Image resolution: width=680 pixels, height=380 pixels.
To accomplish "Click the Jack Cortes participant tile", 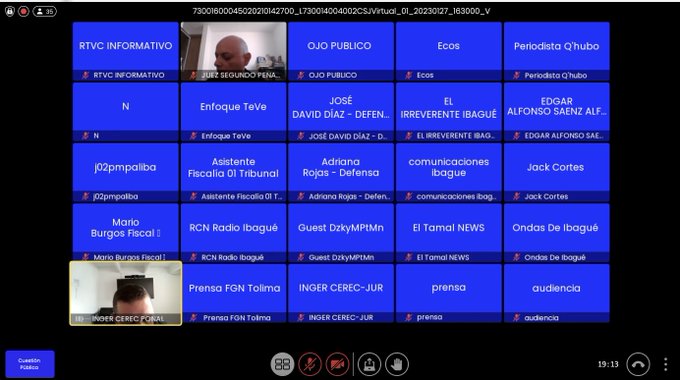I will 556,172.
